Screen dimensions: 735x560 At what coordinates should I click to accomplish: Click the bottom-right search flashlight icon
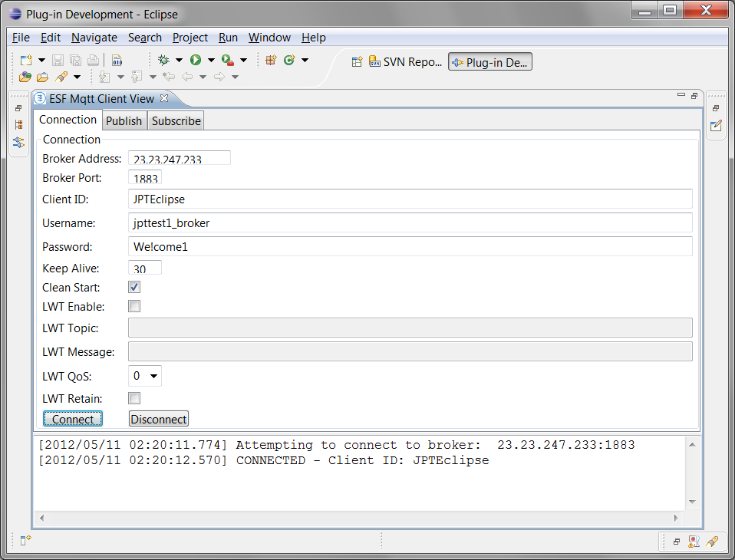[712, 542]
